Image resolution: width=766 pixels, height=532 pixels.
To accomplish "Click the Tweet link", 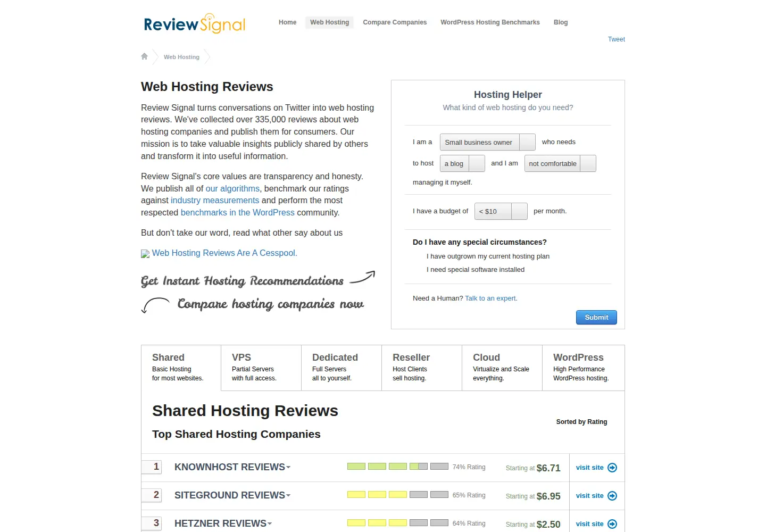I will [x=617, y=39].
